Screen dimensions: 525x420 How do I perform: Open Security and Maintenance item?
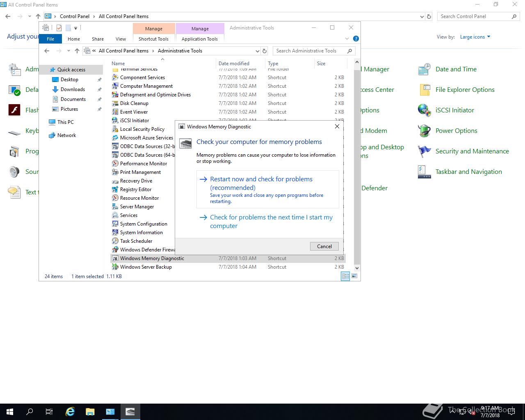[x=463, y=151]
